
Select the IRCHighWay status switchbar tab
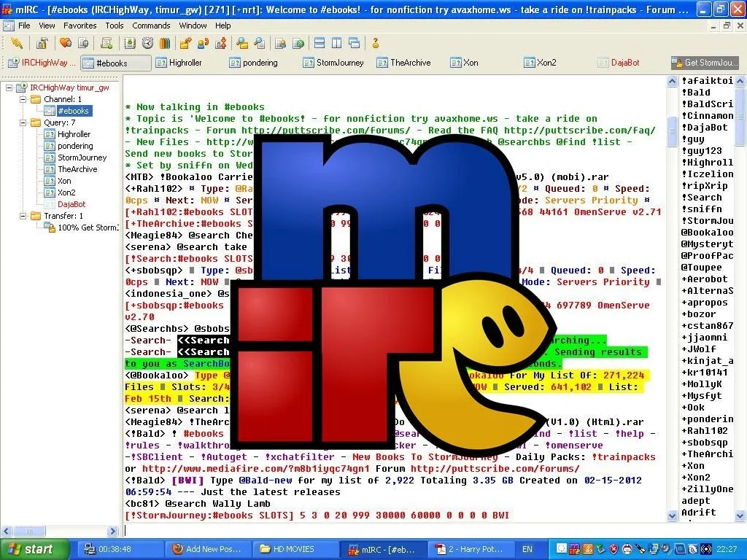(42, 63)
